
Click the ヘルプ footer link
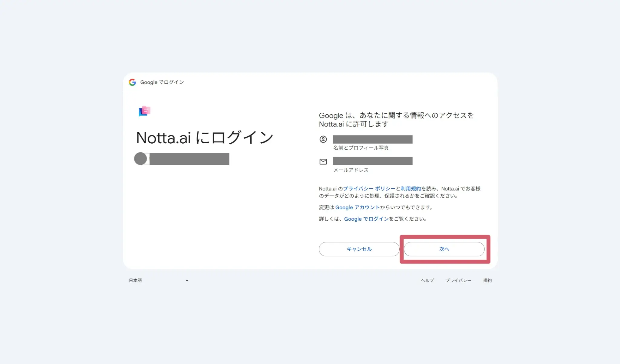pyautogui.click(x=427, y=281)
